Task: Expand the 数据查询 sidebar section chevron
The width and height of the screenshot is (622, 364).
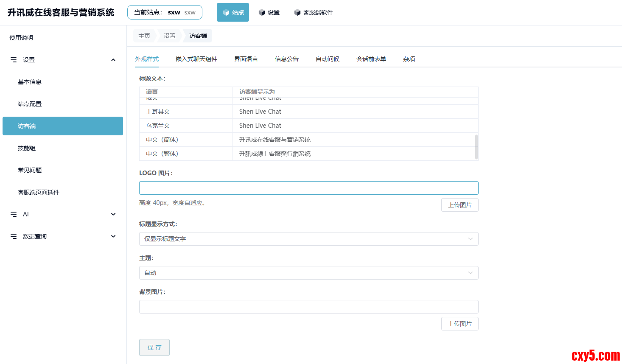Action: click(x=113, y=236)
